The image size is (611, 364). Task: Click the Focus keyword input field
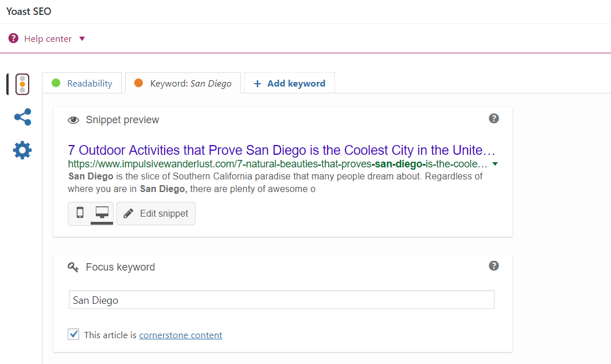click(x=281, y=300)
